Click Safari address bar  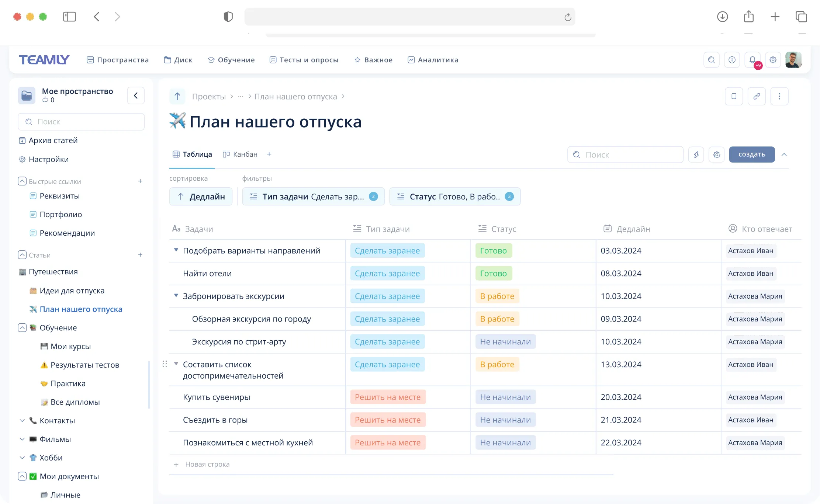tap(409, 17)
